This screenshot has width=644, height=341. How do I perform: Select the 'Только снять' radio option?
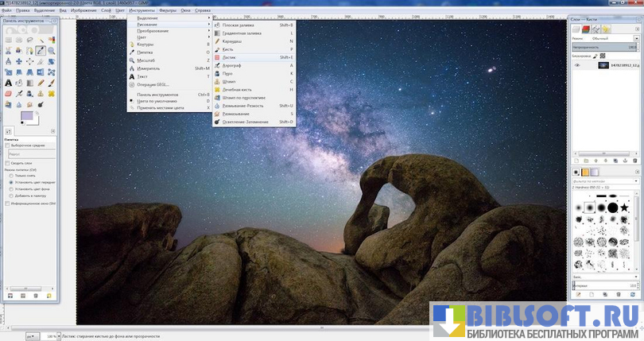coord(10,176)
